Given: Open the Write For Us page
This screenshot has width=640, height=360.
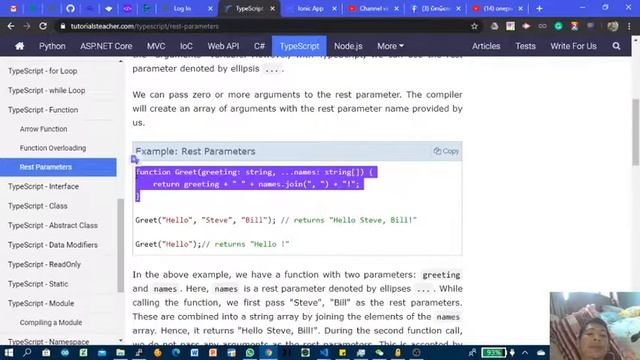Looking at the screenshot, I should click(x=573, y=46).
